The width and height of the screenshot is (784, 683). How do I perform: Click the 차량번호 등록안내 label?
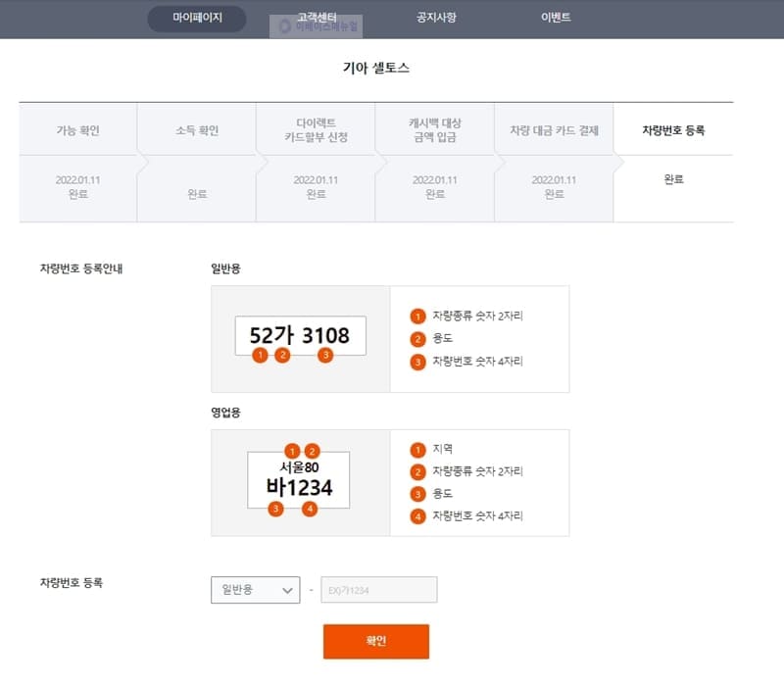click(x=81, y=268)
